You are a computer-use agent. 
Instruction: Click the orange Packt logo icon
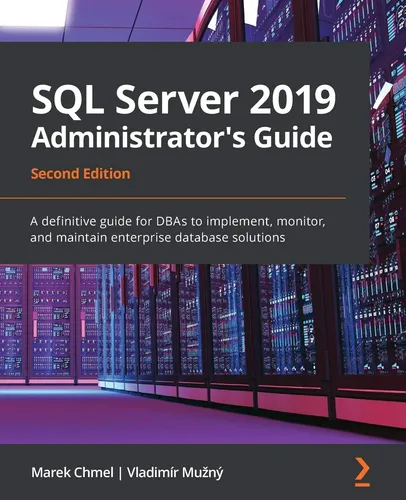coord(362,472)
